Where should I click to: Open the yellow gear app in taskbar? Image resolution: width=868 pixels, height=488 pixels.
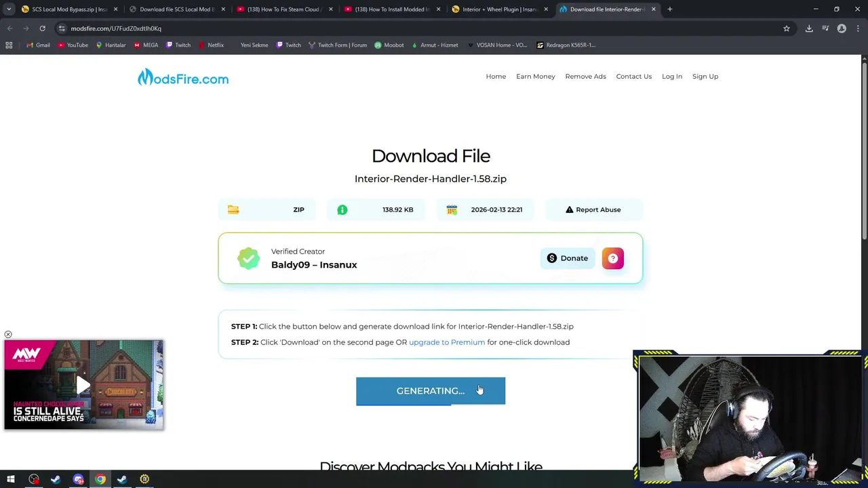pyautogui.click(x=144, y=479)
